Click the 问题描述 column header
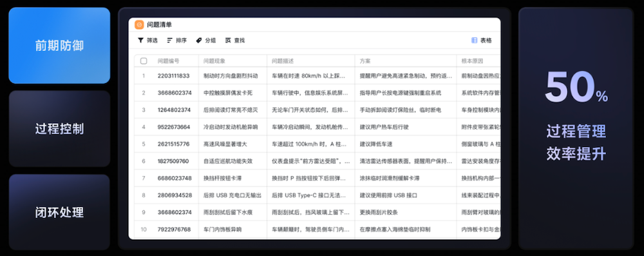644x256 pixels. point(283,61)
